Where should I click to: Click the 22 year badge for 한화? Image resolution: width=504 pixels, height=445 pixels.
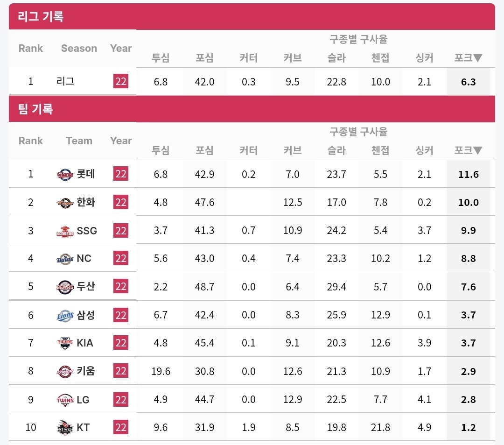pyautogui.click(x=121, y=202)
